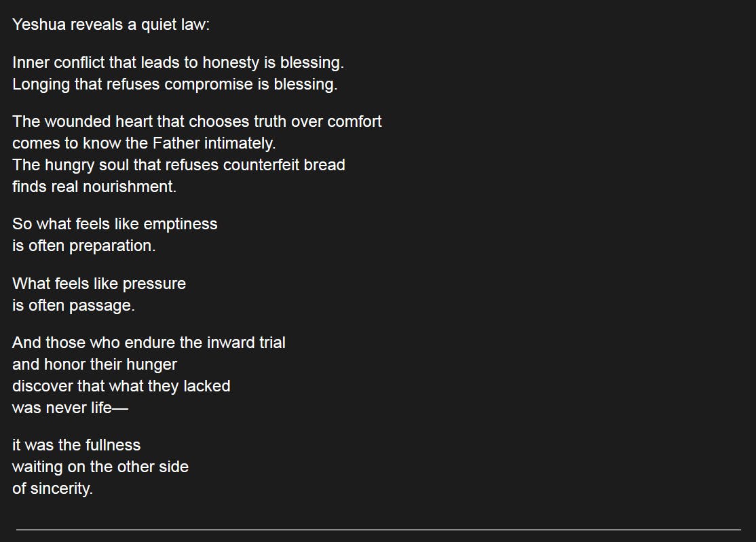Click the text "is often preparation."

pos(84,246)
